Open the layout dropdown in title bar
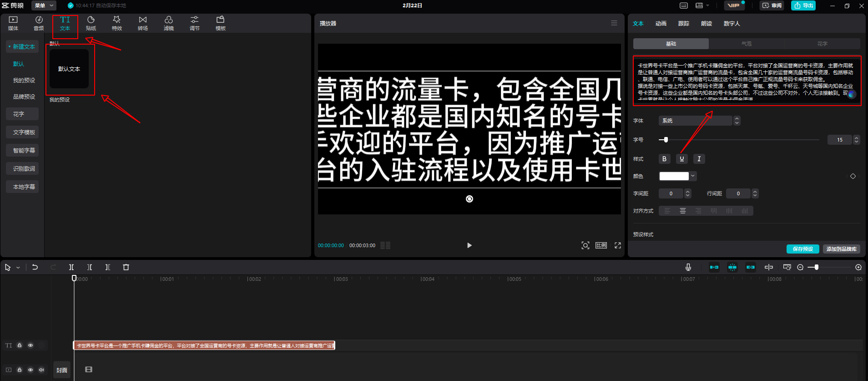 coord(702,5)
